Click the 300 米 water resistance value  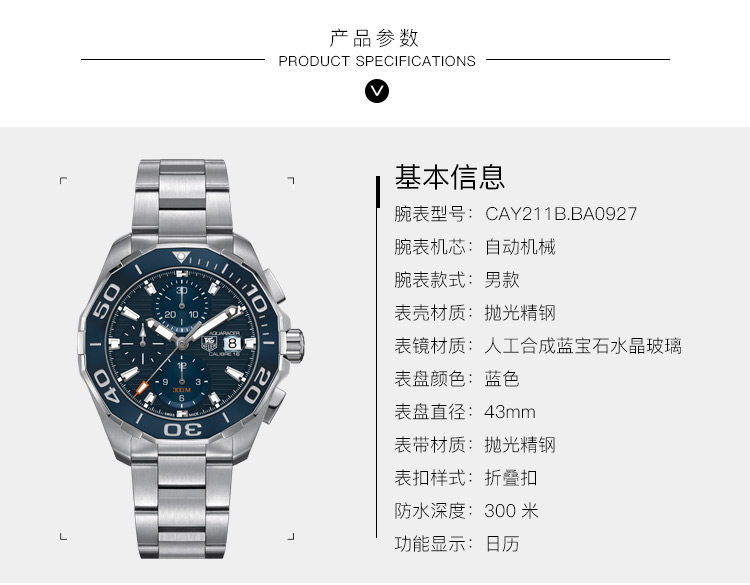511,511
